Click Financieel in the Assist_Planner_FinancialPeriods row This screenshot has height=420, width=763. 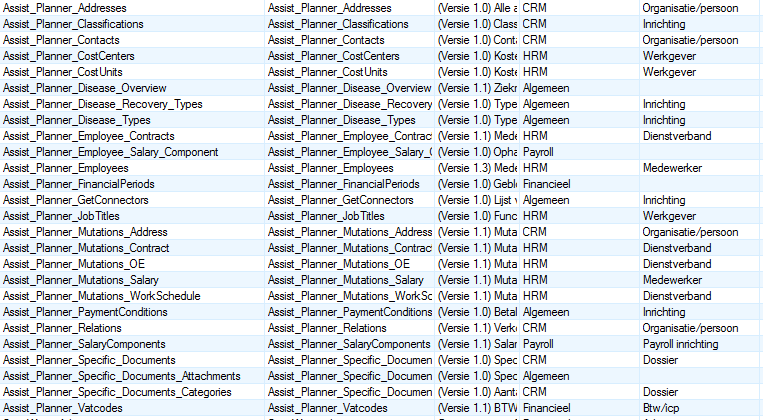point(546,184)
